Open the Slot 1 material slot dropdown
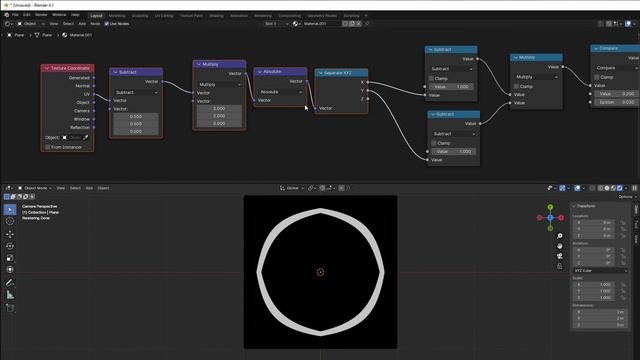The image size is (640, 360). pyautogui.click(x=277, y=24)
